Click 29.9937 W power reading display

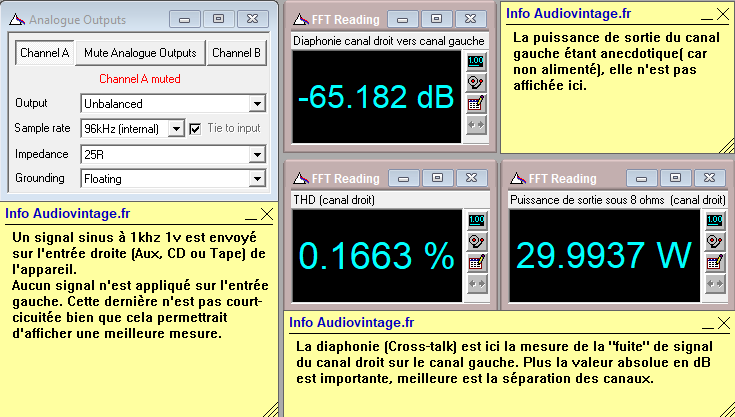[605, 255]
